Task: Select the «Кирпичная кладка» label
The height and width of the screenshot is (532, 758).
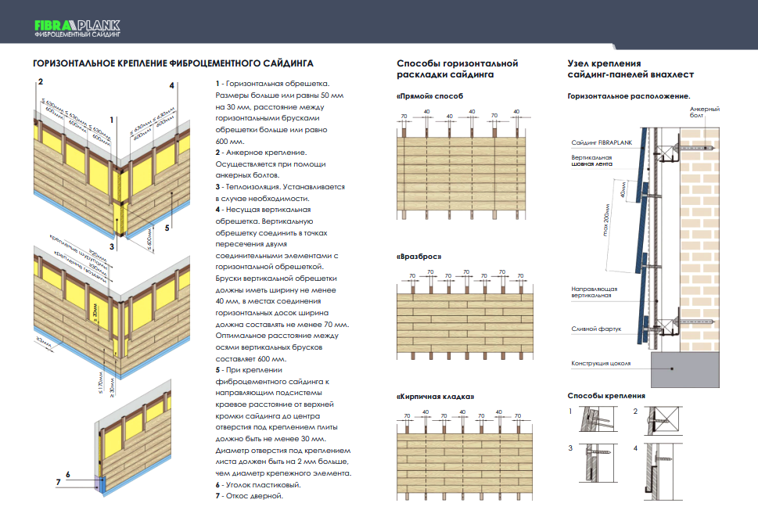Action: coord(436,397)
